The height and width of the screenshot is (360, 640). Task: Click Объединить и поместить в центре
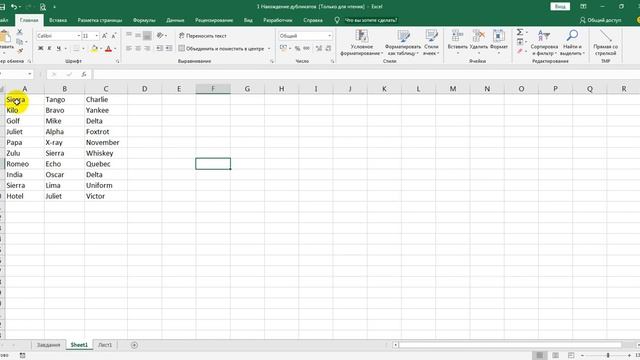[221, 49]
